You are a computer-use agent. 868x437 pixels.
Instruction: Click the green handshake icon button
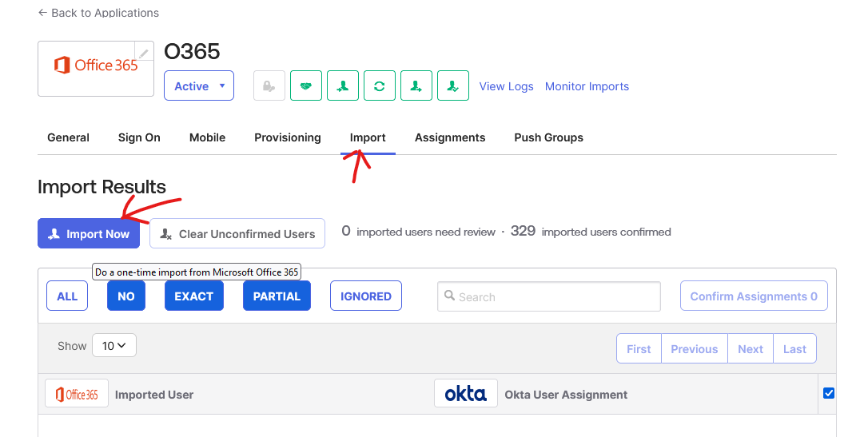point(305,85)
